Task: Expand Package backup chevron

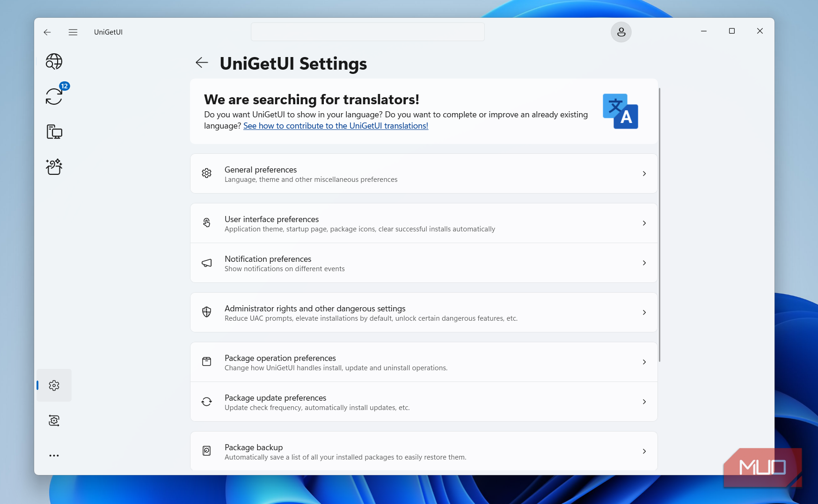Action: coord(644,451)
